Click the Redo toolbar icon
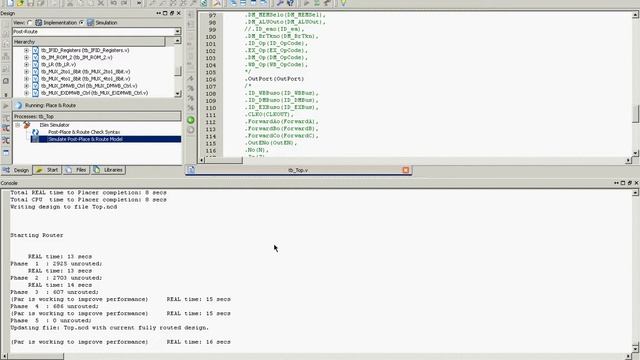640x360 pixels. (124, 3)
